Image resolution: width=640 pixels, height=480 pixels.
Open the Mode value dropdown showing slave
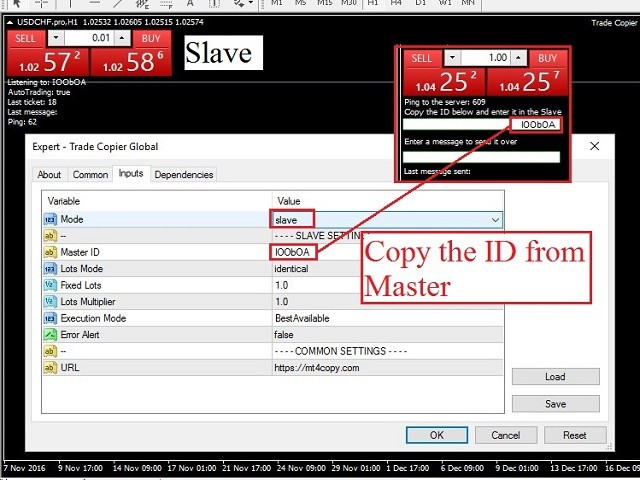click(x=495, y=220)
